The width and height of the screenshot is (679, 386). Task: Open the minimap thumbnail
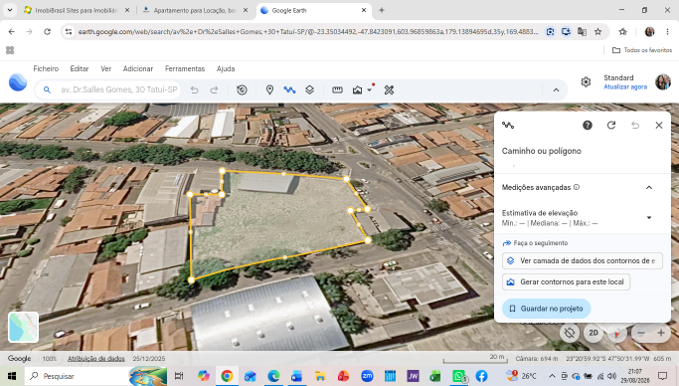[x=23, y=327]
